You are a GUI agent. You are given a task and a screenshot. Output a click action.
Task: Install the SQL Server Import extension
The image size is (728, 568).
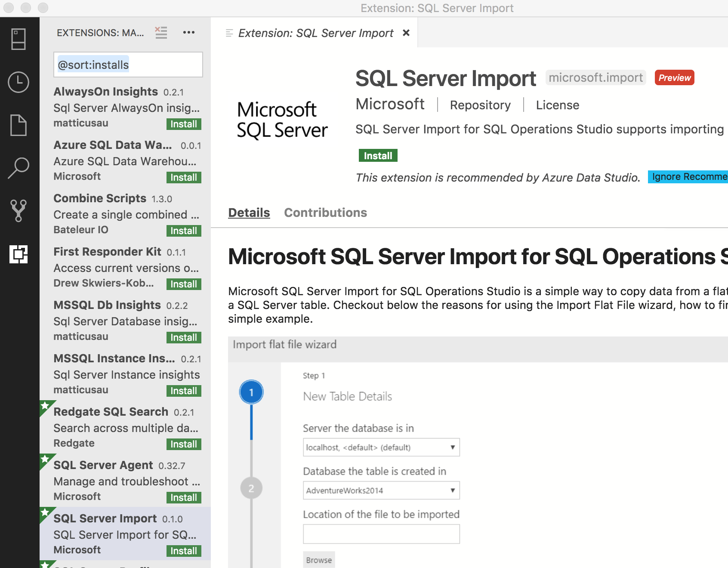(377, 155)
